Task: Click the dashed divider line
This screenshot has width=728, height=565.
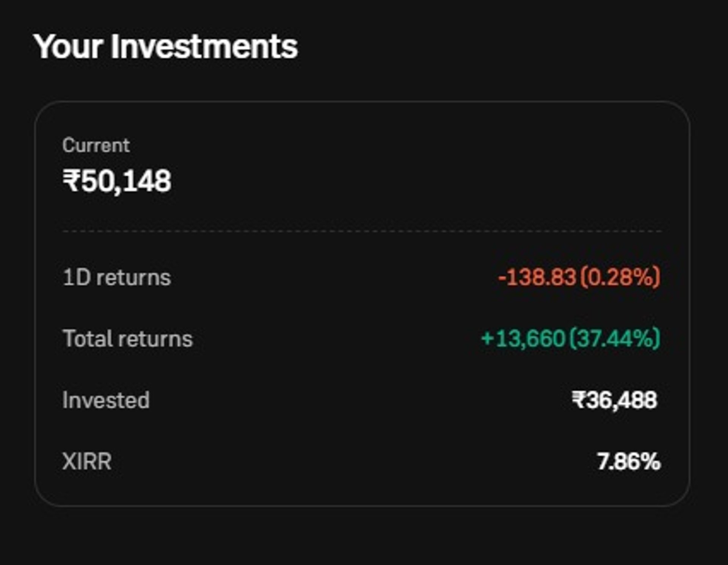Action: [362, 231]
